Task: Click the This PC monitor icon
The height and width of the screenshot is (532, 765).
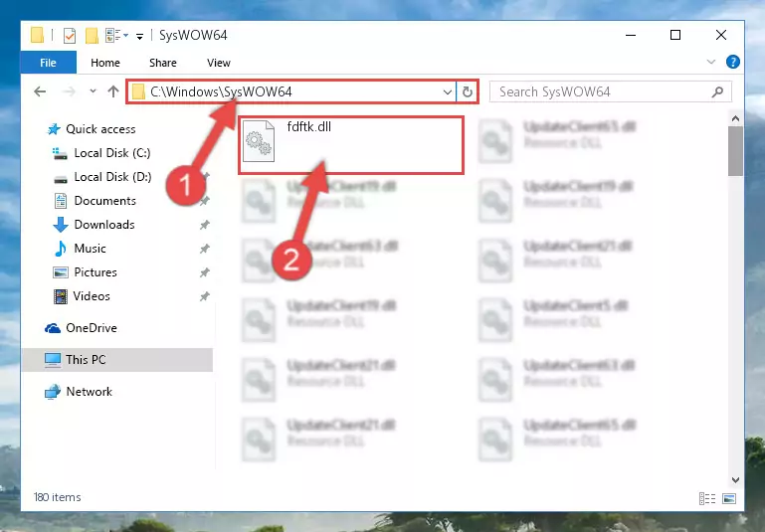Action: pos(52,360)
